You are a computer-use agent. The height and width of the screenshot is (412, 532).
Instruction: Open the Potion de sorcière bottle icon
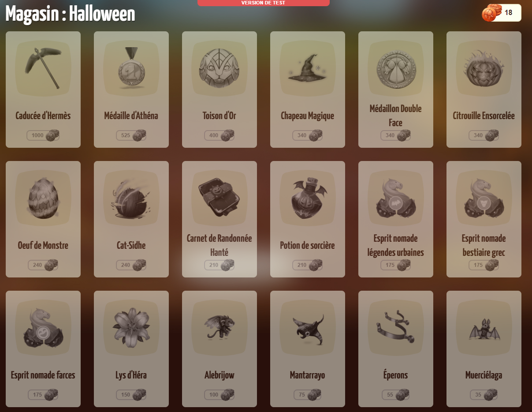click(308, 198)
